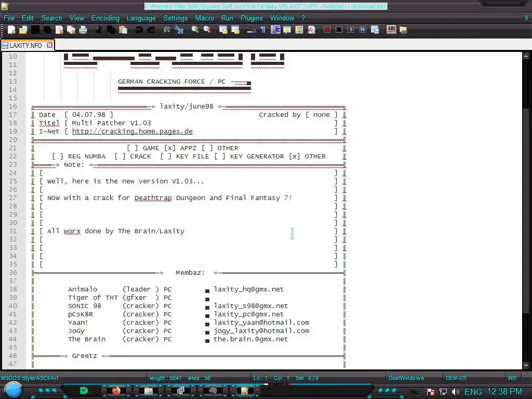Close the LAXITY.NFO tab with its X

pyautogui.click(x=49, y=45)
